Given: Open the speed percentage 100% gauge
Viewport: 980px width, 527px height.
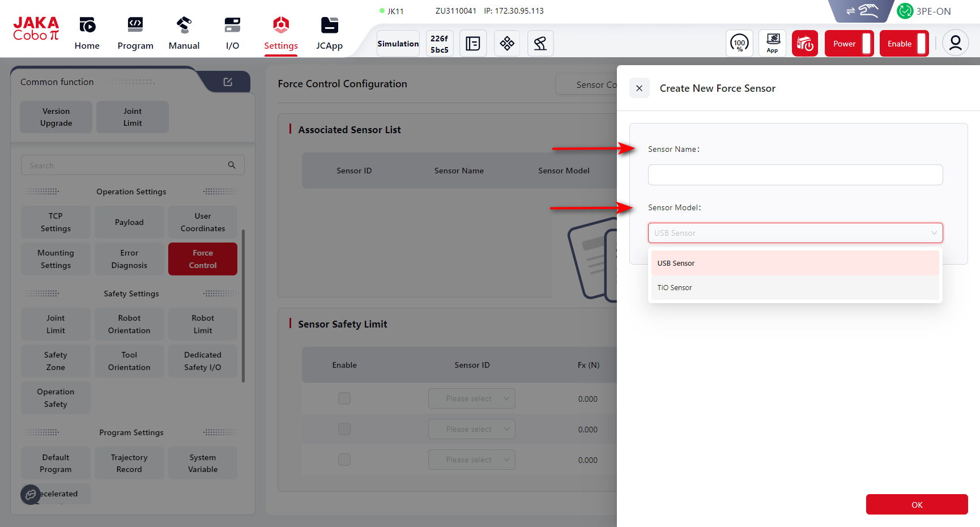Looking at the screenshot, I should coord(739,44).
